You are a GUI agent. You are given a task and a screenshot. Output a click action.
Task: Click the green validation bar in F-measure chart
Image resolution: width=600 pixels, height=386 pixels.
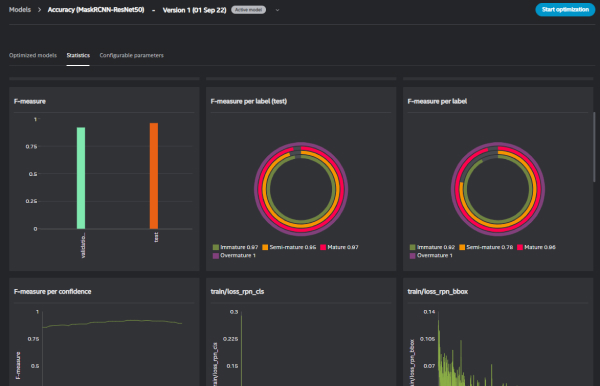tap(81, 178)
